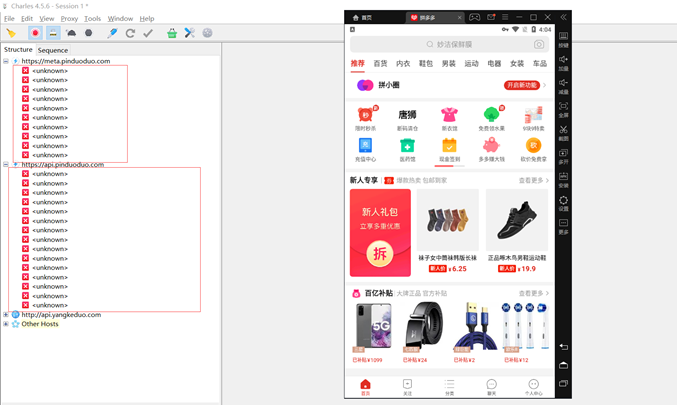The image size is (677, 405).
Task: Open the 更多 more options icon
Action: coord(563,226)
